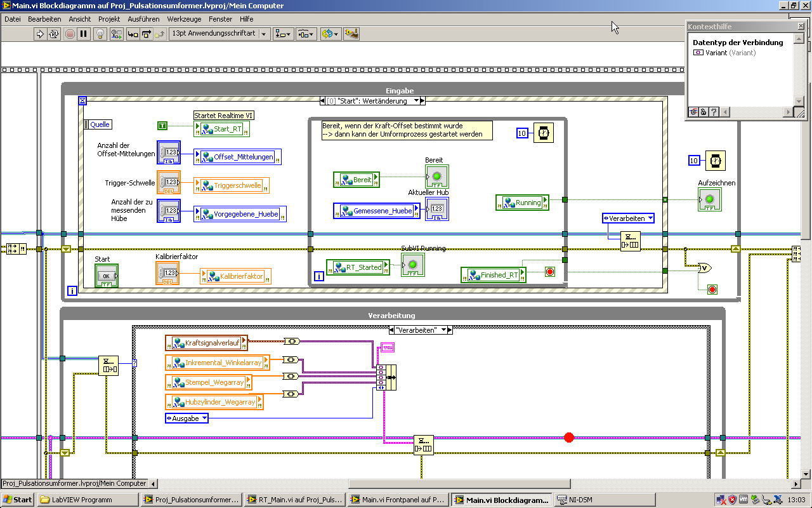Click the Anzahl der Offset-Mittelungen numeric terminal

(169, 152)
